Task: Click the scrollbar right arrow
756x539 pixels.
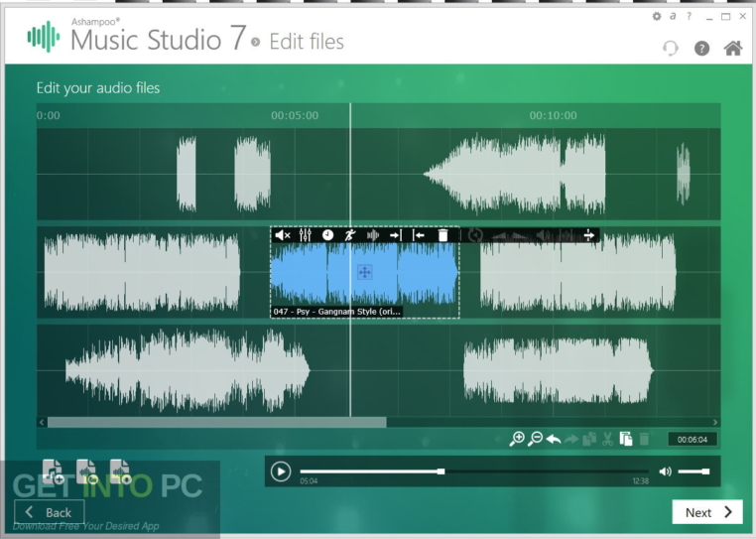Action: (x=715, y=422)
